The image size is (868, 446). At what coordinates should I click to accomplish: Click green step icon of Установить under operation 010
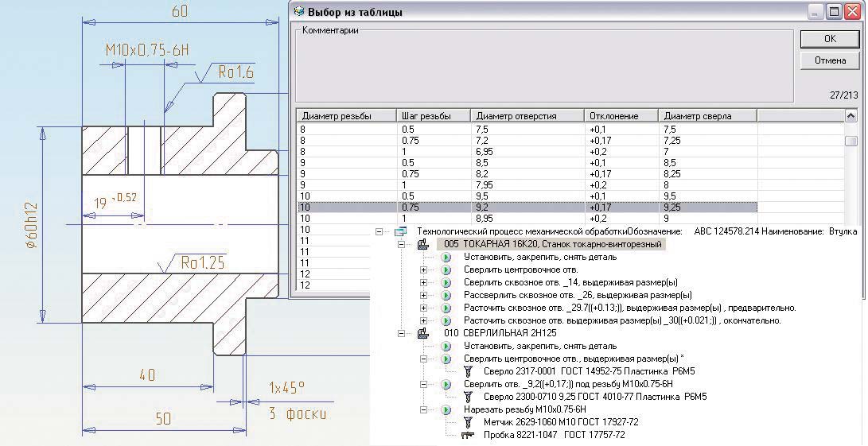click(446, 347)
